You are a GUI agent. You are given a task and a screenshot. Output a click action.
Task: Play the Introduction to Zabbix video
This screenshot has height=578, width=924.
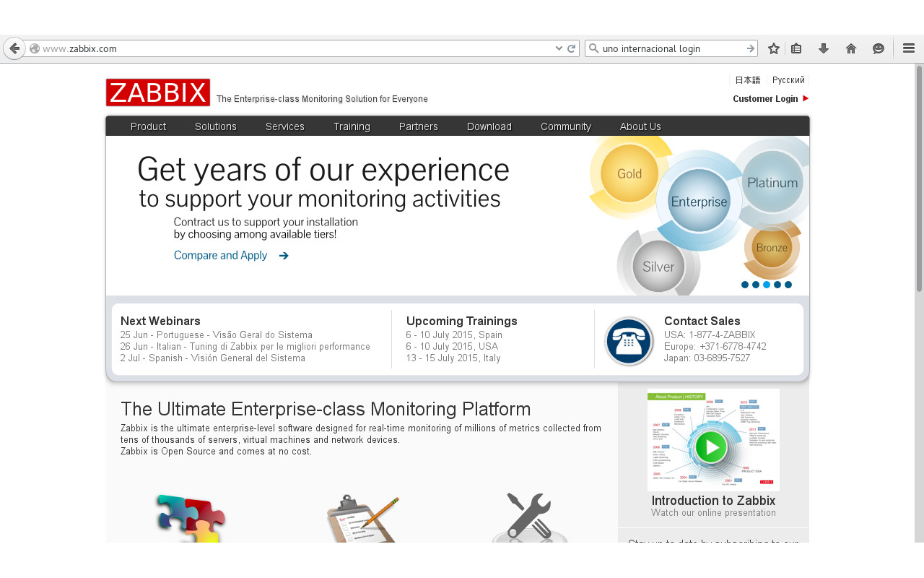712,447
